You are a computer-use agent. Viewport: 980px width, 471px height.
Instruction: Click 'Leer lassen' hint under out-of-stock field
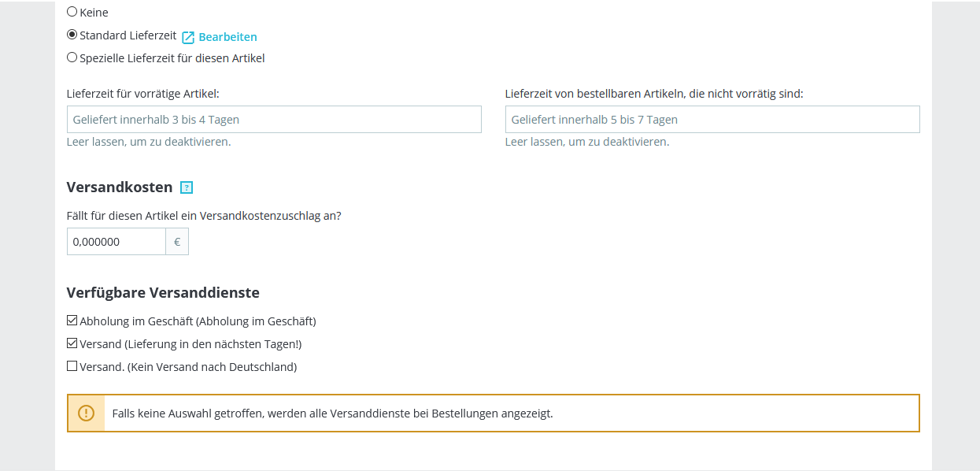pos(587,142)
